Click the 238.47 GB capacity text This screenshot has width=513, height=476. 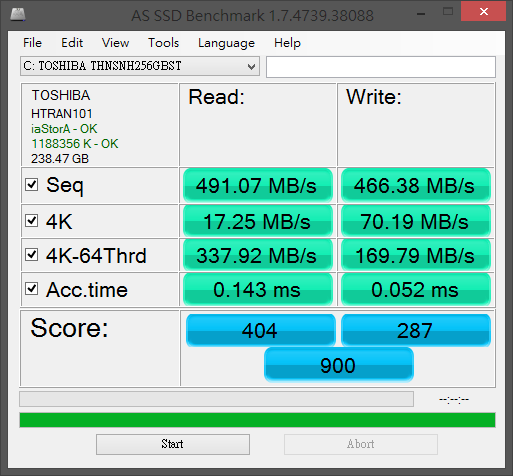(60, 159)
